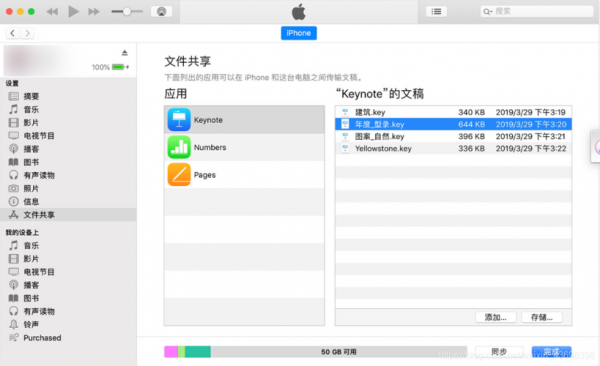
Task: Click the teal storage bar segment
Action: (198, 352)
